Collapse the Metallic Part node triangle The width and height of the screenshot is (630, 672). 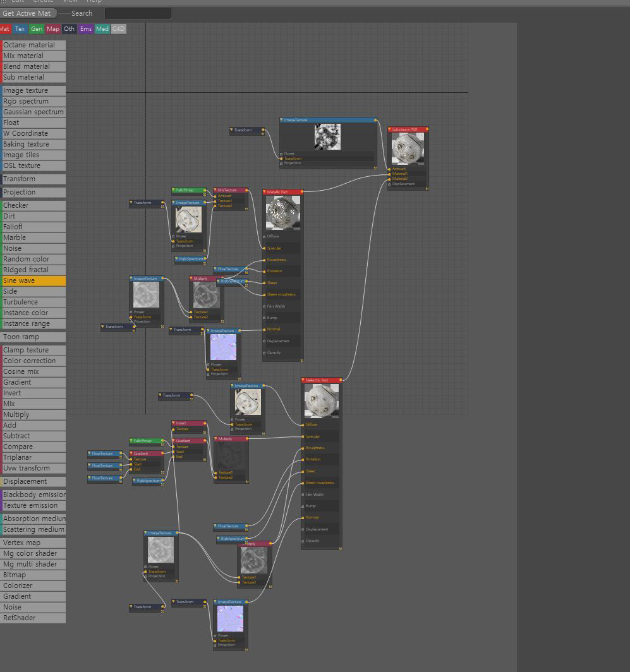click(265, 191)
